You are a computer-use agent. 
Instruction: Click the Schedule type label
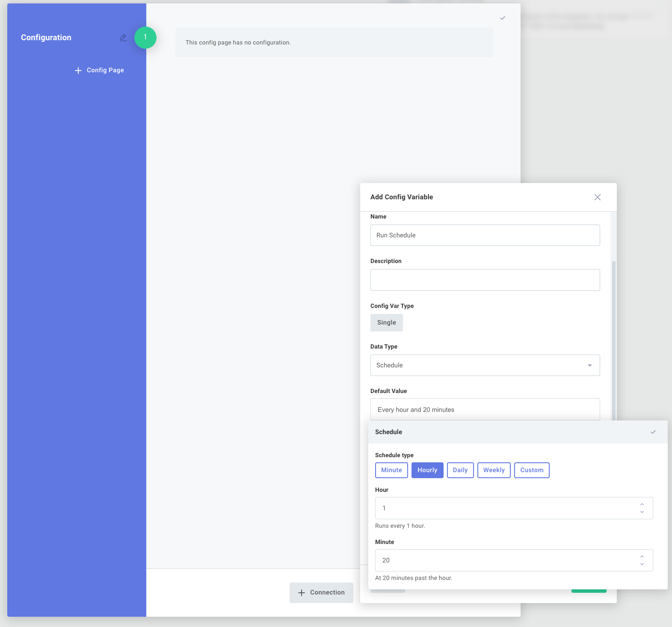(x=394, y=455)
